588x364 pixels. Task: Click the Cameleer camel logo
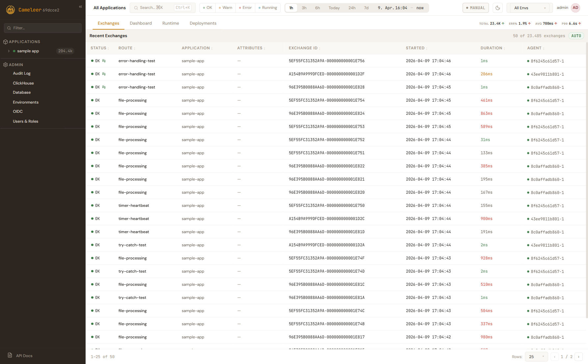tap(11, 10)
